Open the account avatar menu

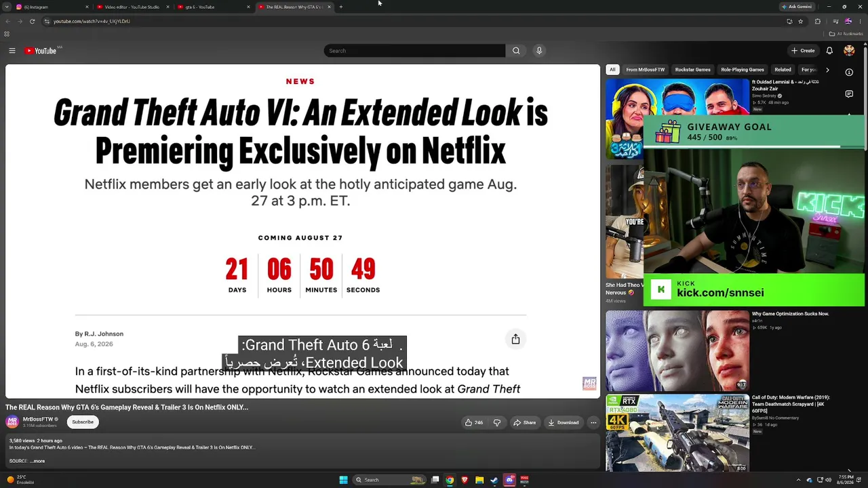coord(849,51)
